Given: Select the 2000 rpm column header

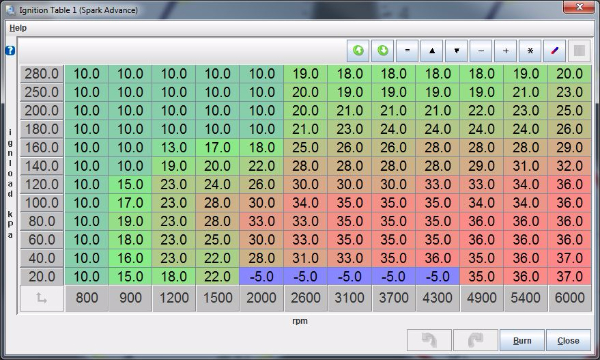Looking at the screenshot, I should [x=262, y=298].
